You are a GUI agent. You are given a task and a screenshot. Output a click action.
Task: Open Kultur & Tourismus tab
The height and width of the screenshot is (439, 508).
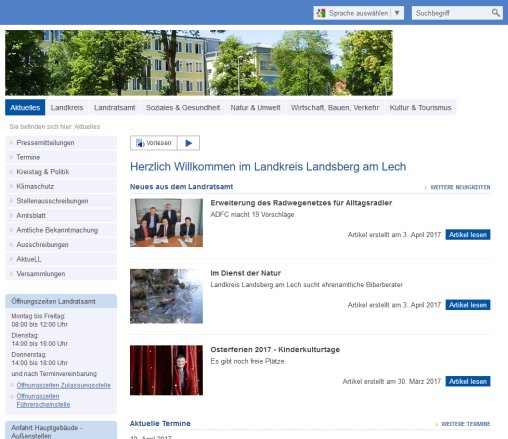pos(420,107)
